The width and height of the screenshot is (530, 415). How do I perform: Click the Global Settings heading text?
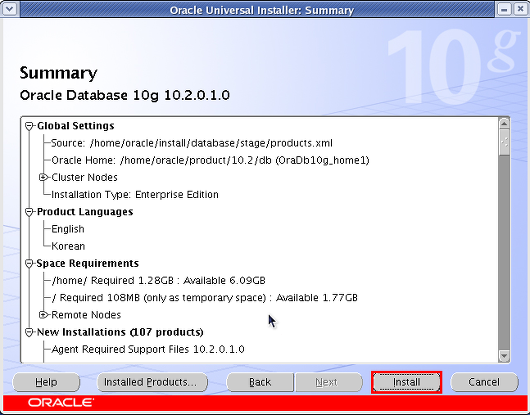pyautogui.click(x=76, y=126)
